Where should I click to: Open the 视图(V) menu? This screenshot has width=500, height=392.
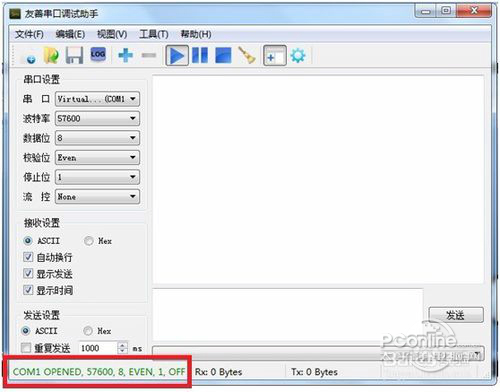(112, 34)
